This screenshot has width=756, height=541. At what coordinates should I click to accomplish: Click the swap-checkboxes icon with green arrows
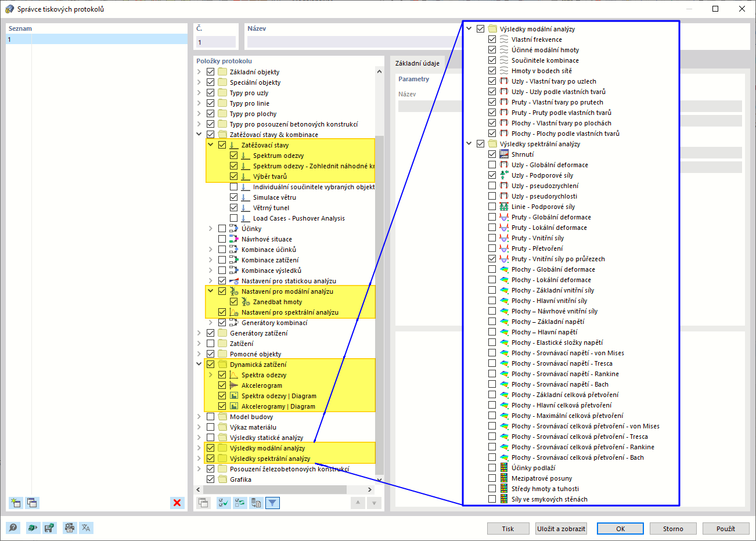(240, 503)
